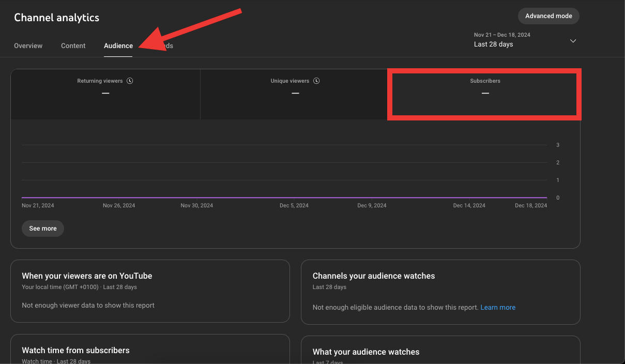Click the subscribers trend line on the chart
This screenshot has width=625, height=364.
click(x=284, y=198)
